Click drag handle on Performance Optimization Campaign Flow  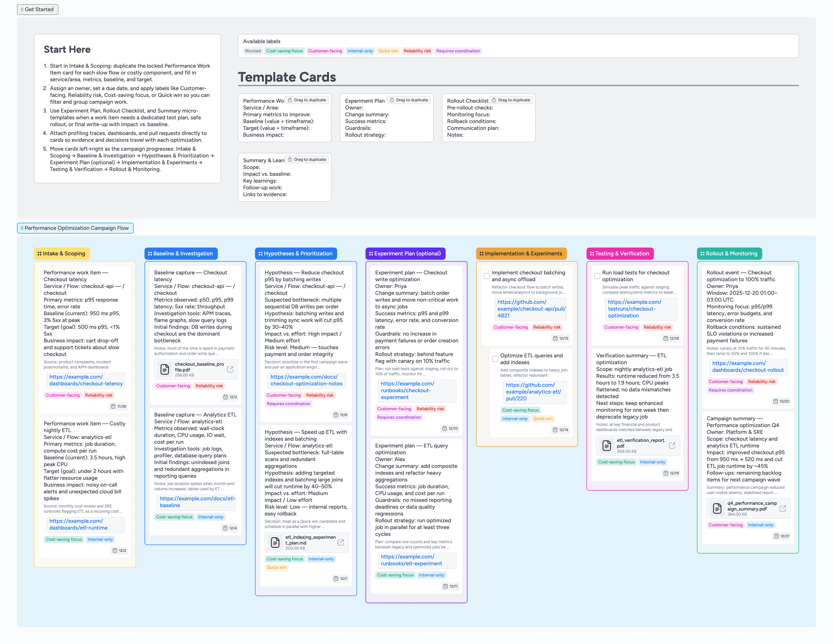tap(22, 228)
